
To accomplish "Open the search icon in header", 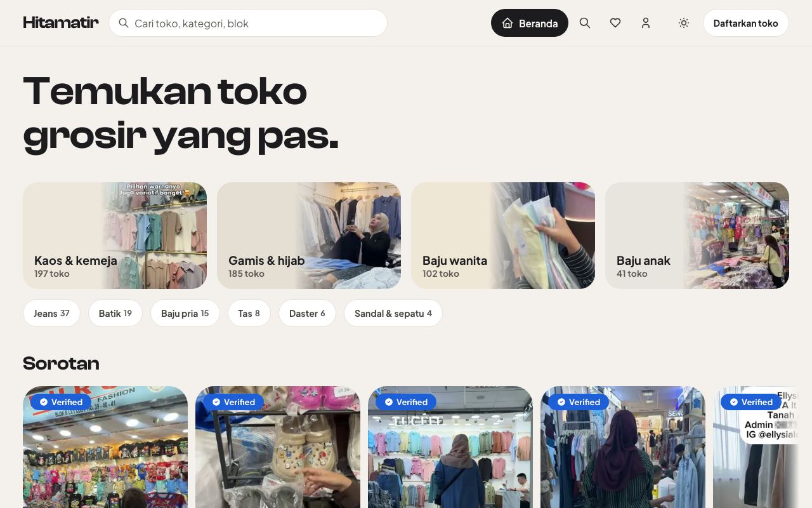I will (585, 23).
